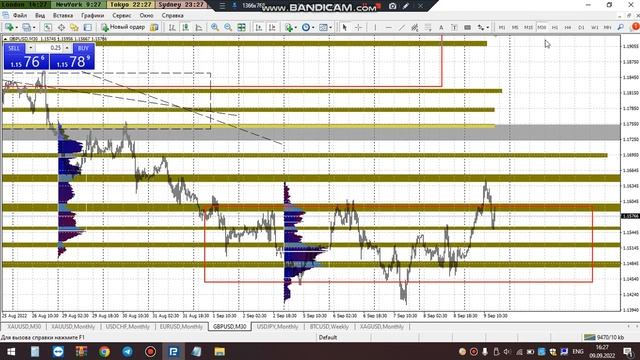The height and width of the screenshot is (360, 640).
Task: Switch chart to line chart mode
Action: tap(199, 27)
